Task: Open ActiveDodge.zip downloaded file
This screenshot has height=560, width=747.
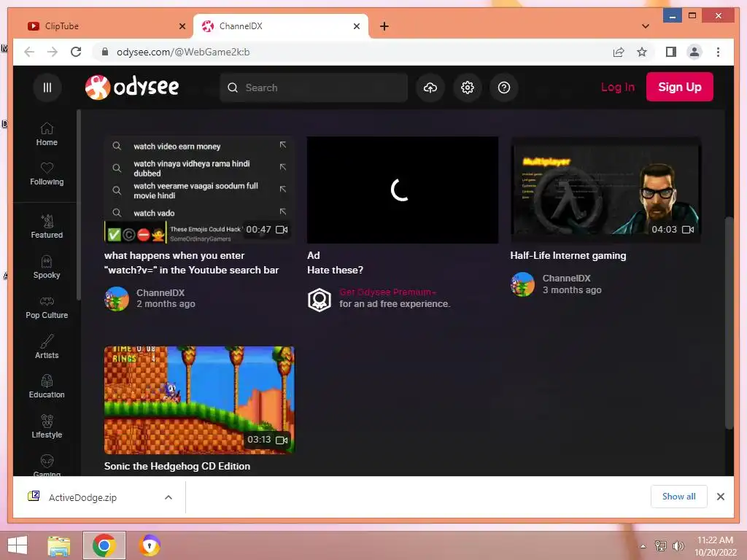Action: 82,497
